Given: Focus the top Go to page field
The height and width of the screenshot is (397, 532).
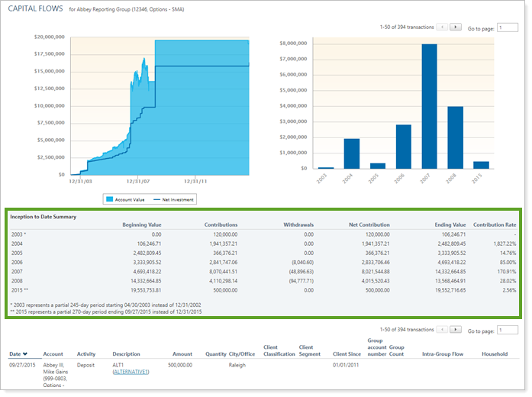Looking at the screenshot, I should [x=507, y=27].
